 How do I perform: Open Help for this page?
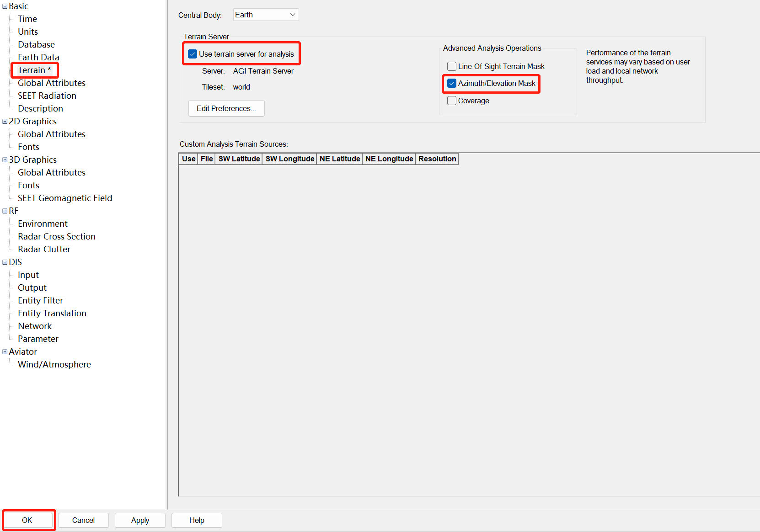197,520
